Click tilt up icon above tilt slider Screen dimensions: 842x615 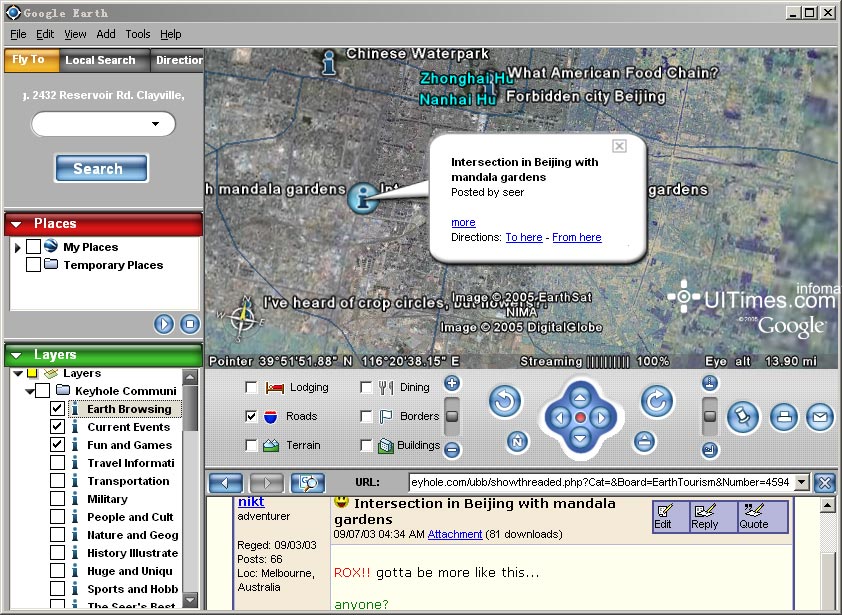(710, 383)
